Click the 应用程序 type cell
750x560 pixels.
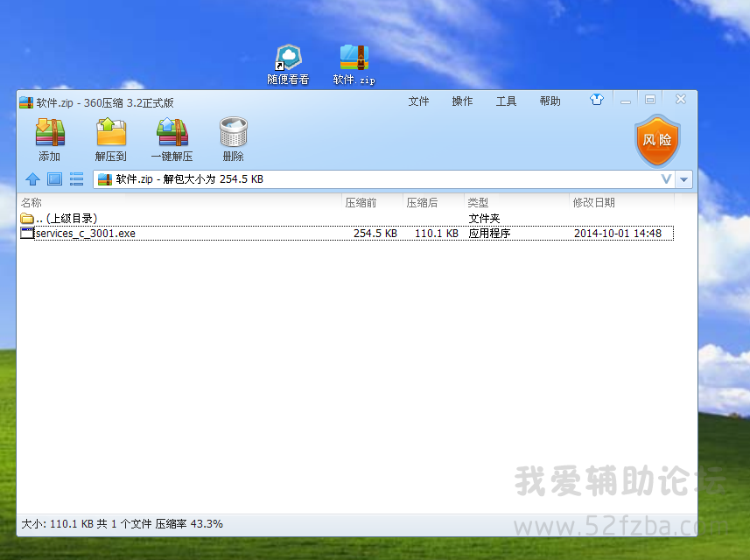pos(489,234)
